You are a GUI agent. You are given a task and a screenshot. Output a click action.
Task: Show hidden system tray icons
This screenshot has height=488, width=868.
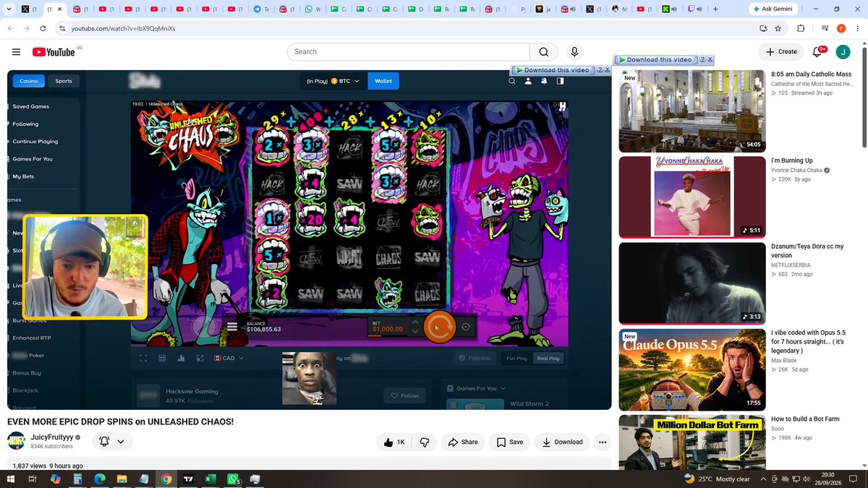pyautogui.click(x=762, y=479)
